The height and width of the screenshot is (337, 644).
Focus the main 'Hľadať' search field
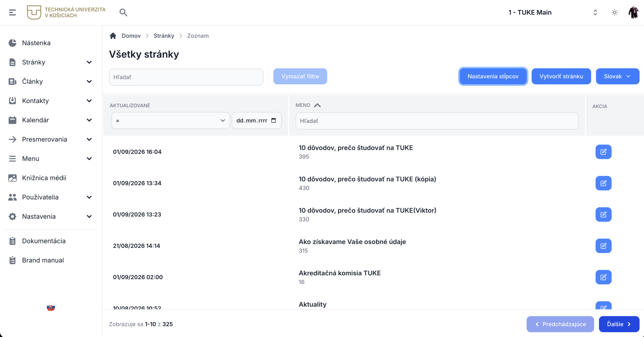click(x=186, y=77)
